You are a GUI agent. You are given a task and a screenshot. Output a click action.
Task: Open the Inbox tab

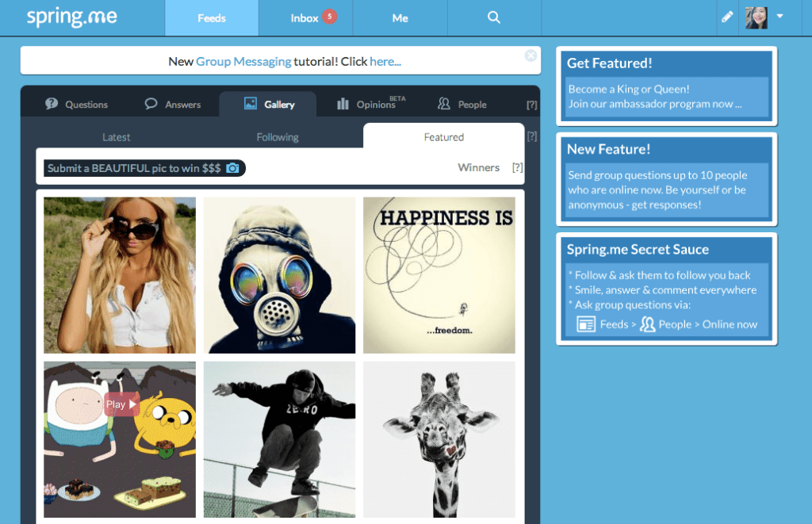[x=305, y=18]
